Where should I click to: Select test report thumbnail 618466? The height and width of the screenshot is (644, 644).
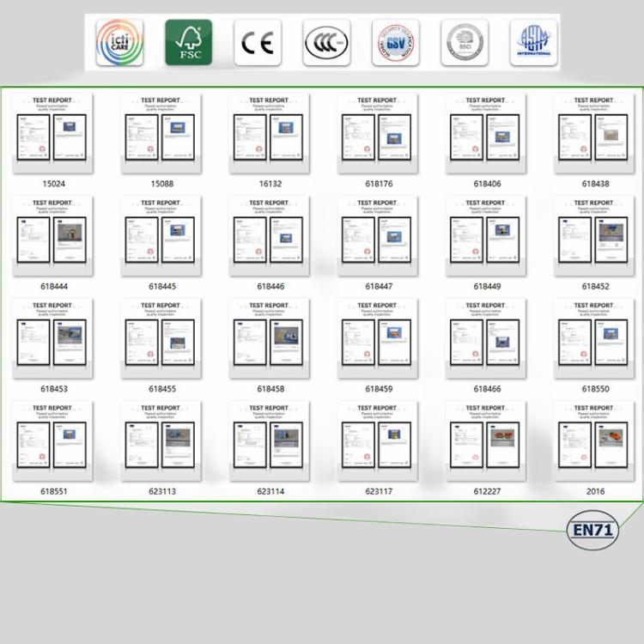[x=486, y=338]
